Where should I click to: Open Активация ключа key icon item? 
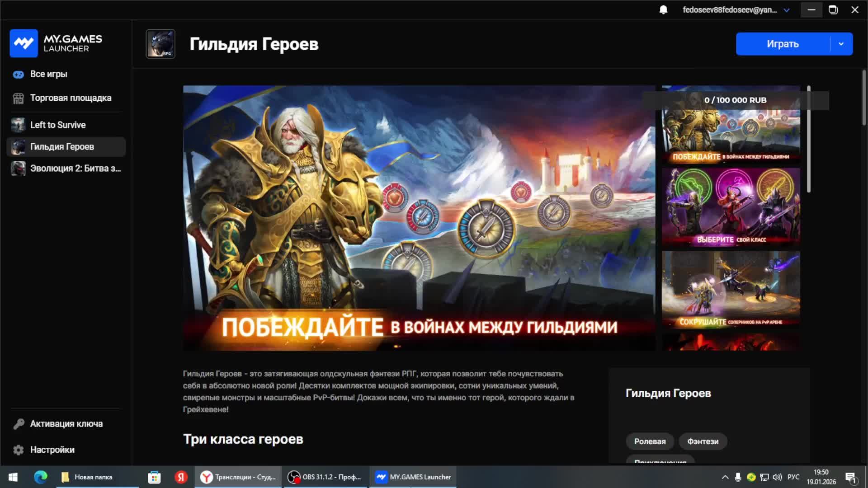pos(66,424)
